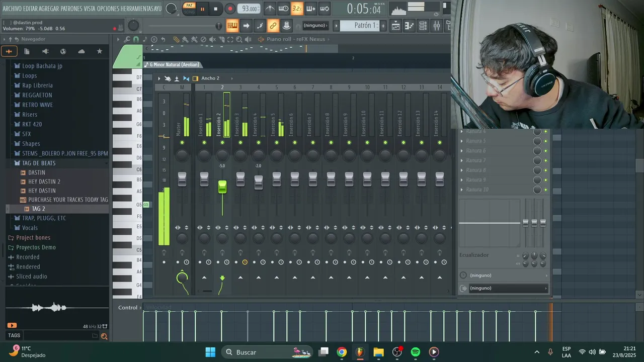Image resolution: width=644 pixels, height=362 pixels.
Task: Open the Channel rack view icon
Action: click(423, 26)
